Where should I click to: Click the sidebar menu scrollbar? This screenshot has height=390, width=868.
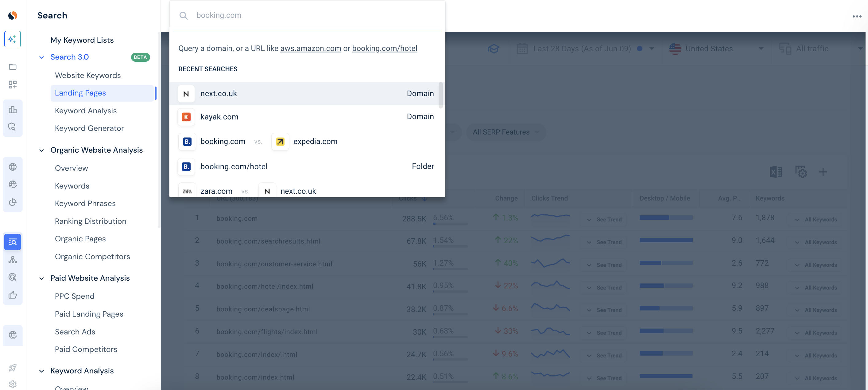159,131
